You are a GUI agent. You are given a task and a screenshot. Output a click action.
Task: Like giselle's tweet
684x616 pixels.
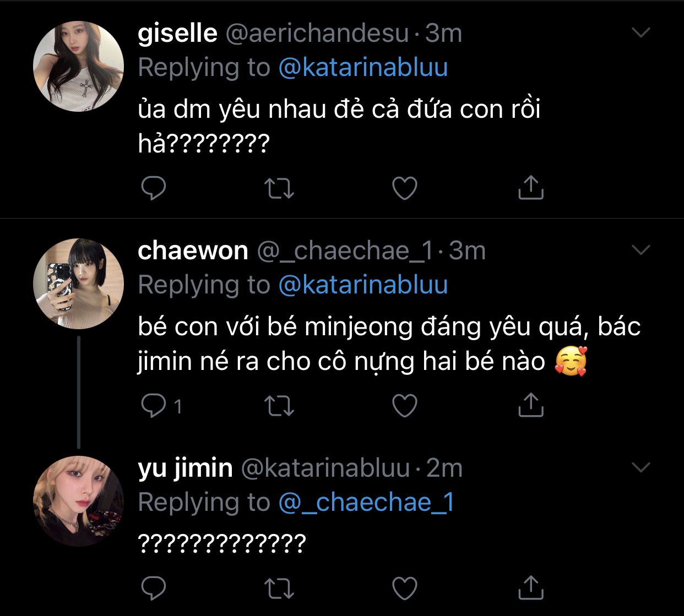click(x=404, y=188)
